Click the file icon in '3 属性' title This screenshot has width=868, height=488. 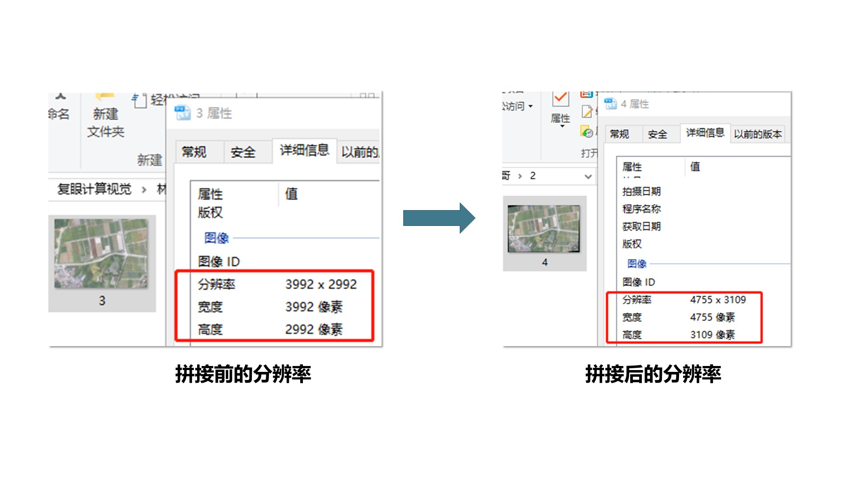[x=183, y=113]
